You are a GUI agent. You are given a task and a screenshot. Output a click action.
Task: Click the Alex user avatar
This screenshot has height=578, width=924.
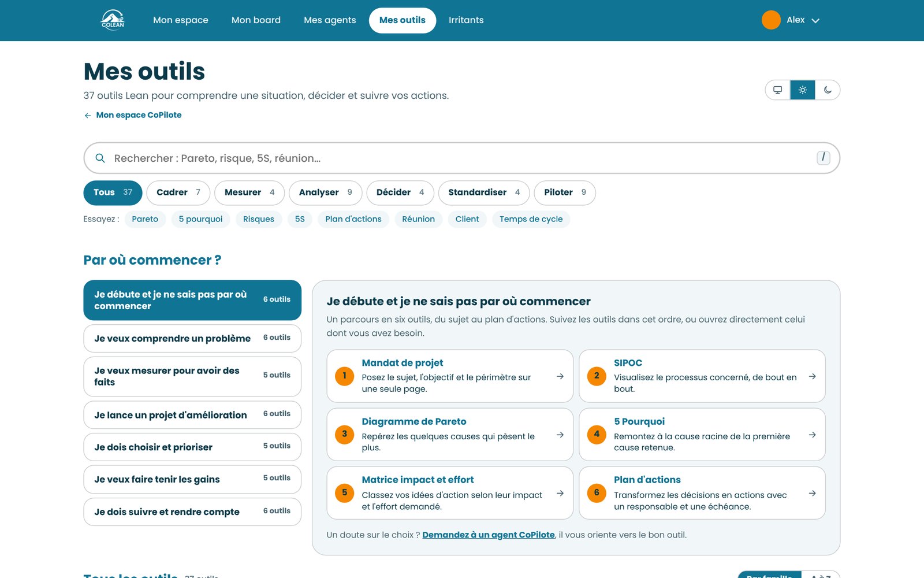(x=771, y=20)
